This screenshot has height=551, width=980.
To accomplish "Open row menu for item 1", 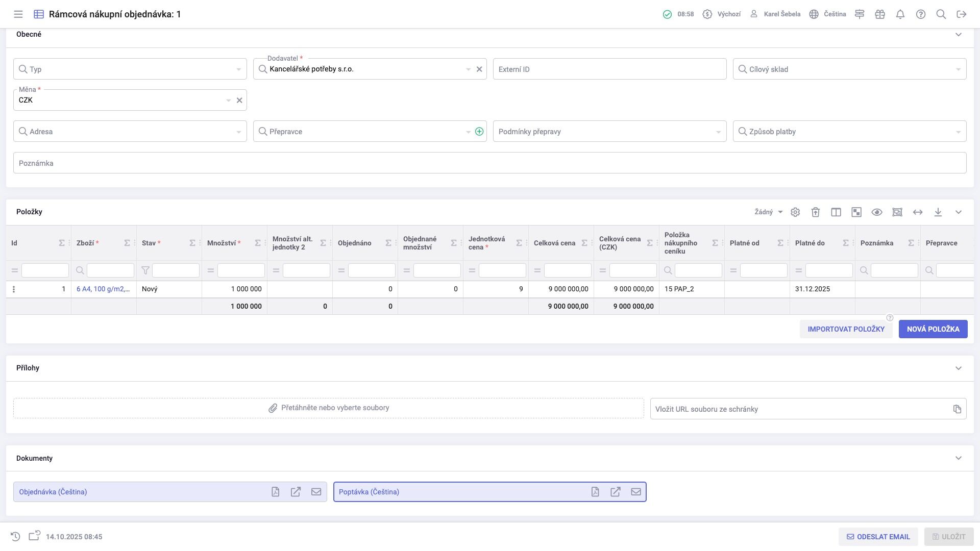I will [14, 289].
